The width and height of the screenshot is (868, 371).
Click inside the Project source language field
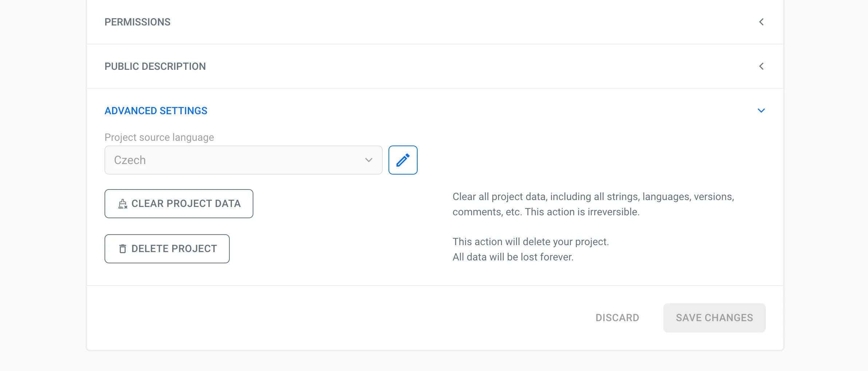point(243,160)
